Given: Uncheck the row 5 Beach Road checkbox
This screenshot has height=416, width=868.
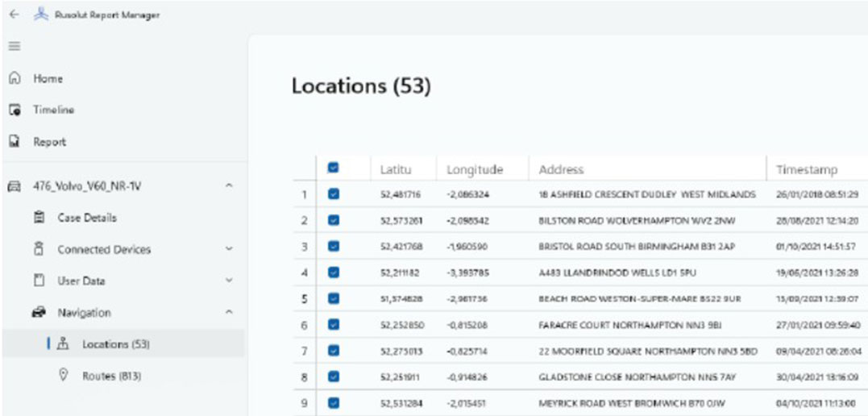Looking at the screenshot, I should click(x=333, y=299).
